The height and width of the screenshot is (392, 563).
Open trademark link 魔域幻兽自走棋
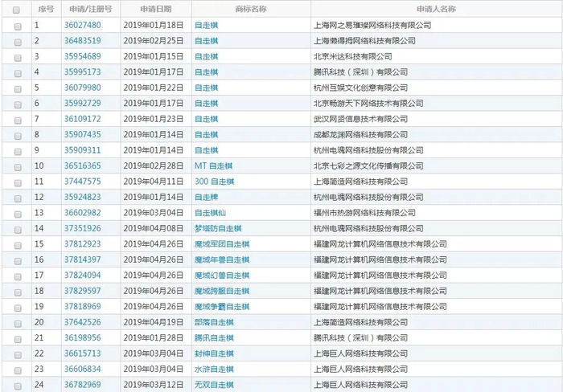(x=222, y=276)
